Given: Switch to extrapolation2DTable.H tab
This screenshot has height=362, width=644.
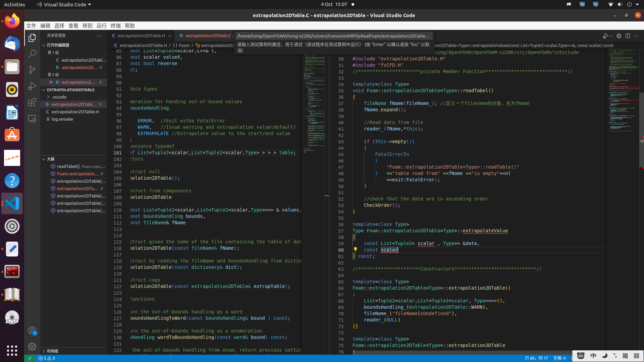Looking at the screenshot, I should point(141,36).
